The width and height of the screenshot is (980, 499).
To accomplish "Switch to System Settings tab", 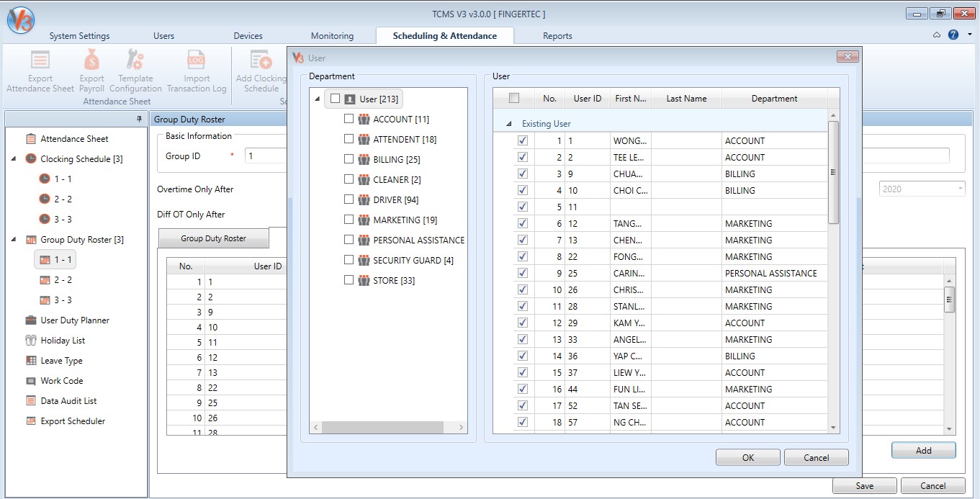I will tap(79, 36).
